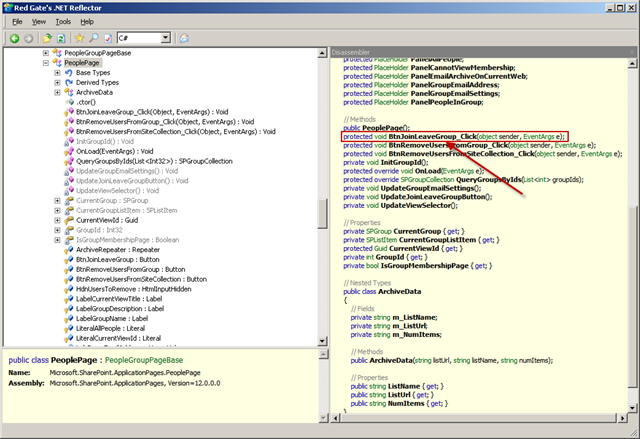640x439 pixels.
Task: Click the Refresh toolbar icon
Action: click(61, 38)
